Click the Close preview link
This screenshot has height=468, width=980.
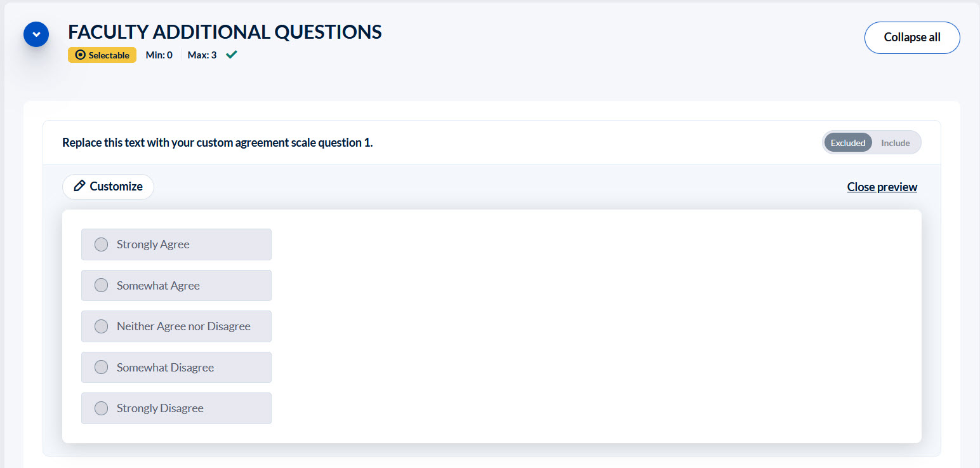coord(882,186)
